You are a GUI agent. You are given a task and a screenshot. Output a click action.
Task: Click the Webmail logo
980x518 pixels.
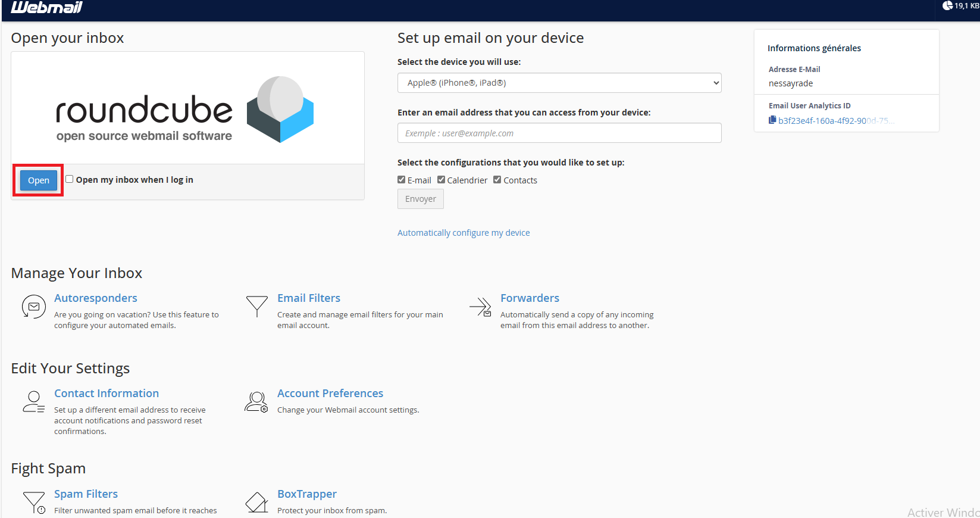46,7
